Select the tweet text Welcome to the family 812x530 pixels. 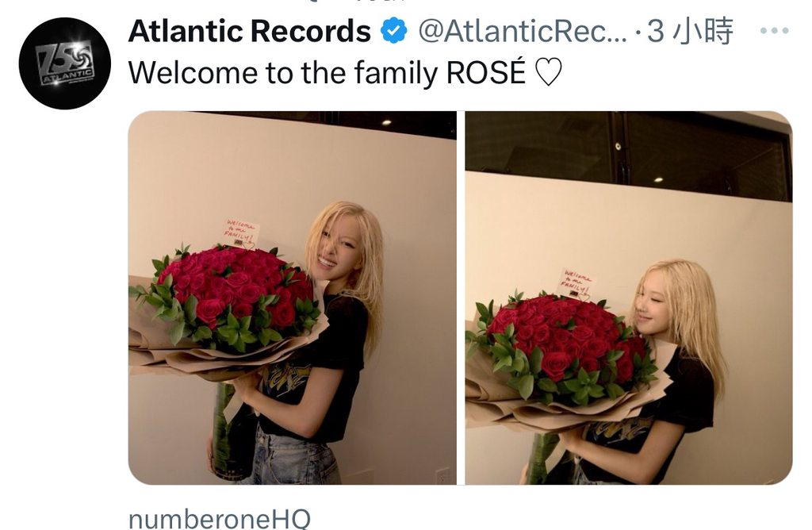pos(283,72)
